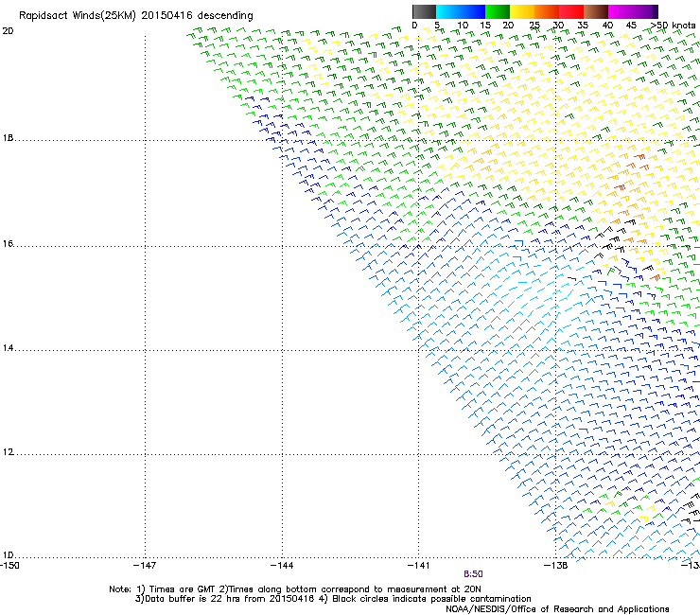Click the latitude label '16'
The image size is (700, 615).
point(8,243)
